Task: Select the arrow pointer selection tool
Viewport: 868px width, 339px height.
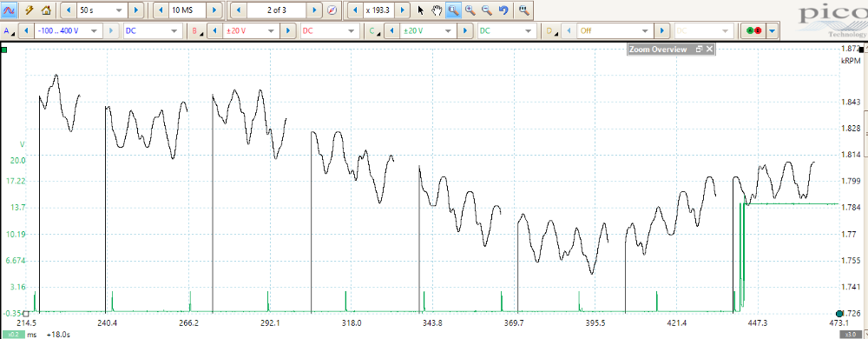Action: [x=421, y=10]
